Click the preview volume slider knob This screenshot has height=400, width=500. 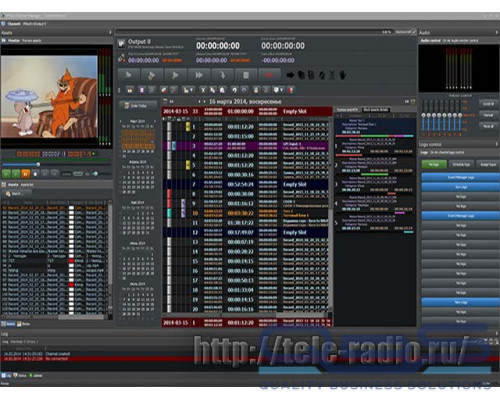pos(96,173)
